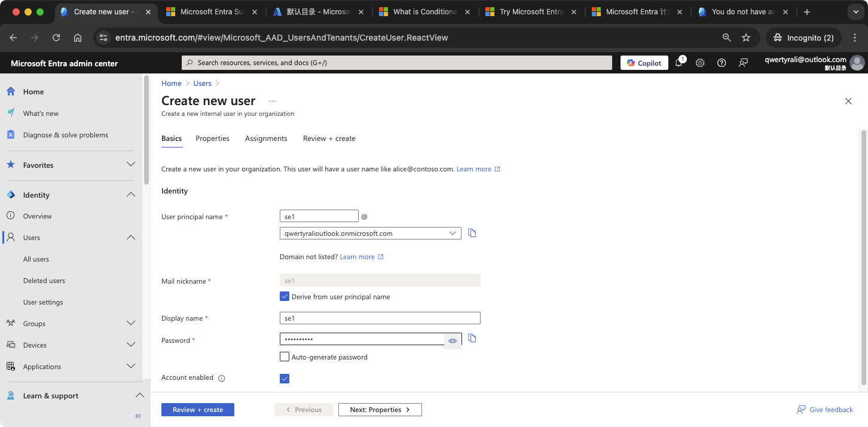Open the notifications bell
Viewport: 868px width, 427px height.
pos(679,63)
